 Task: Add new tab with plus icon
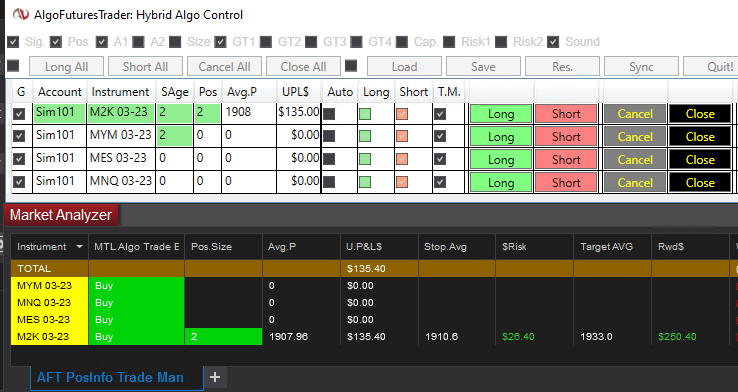pyautogui.click(x=215, y=377)
